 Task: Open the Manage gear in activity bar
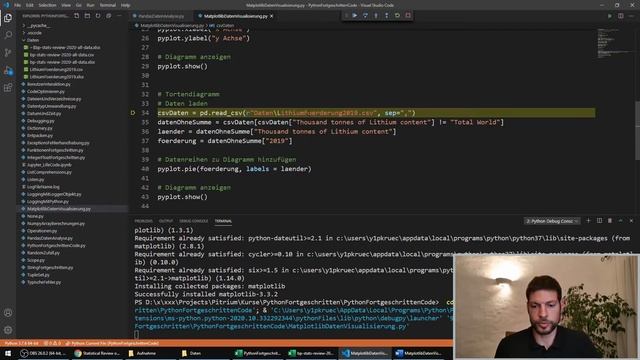[8, 330]
